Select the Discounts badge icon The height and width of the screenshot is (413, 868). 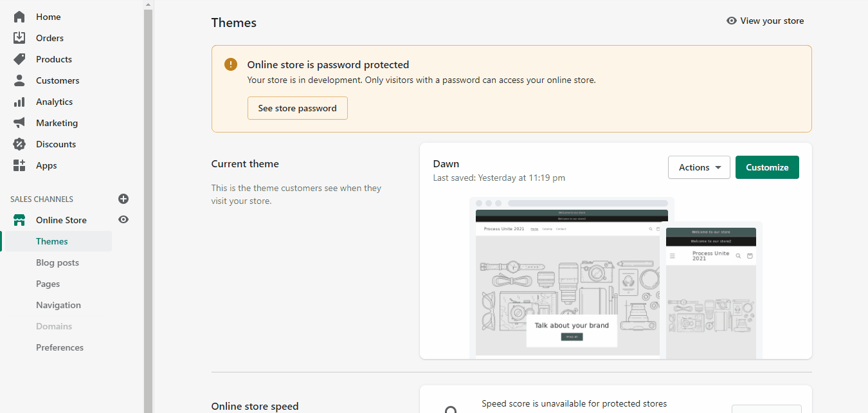(x=19, y=144)
